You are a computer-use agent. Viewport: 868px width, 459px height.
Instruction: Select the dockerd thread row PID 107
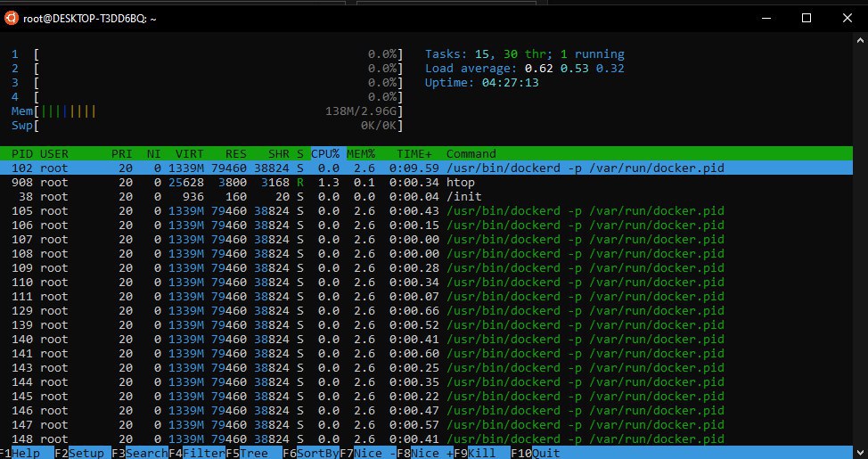tap(426, 240)
